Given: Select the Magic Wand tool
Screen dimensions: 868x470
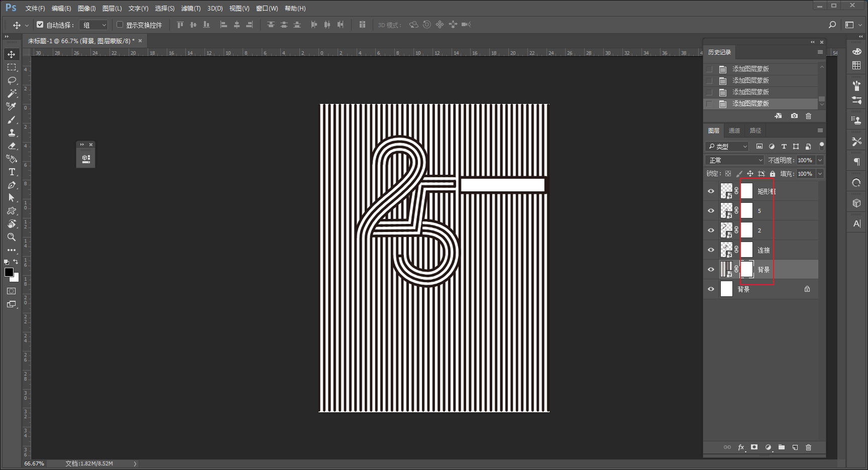Looking at the screenshot, I should (x=12, y=93).
